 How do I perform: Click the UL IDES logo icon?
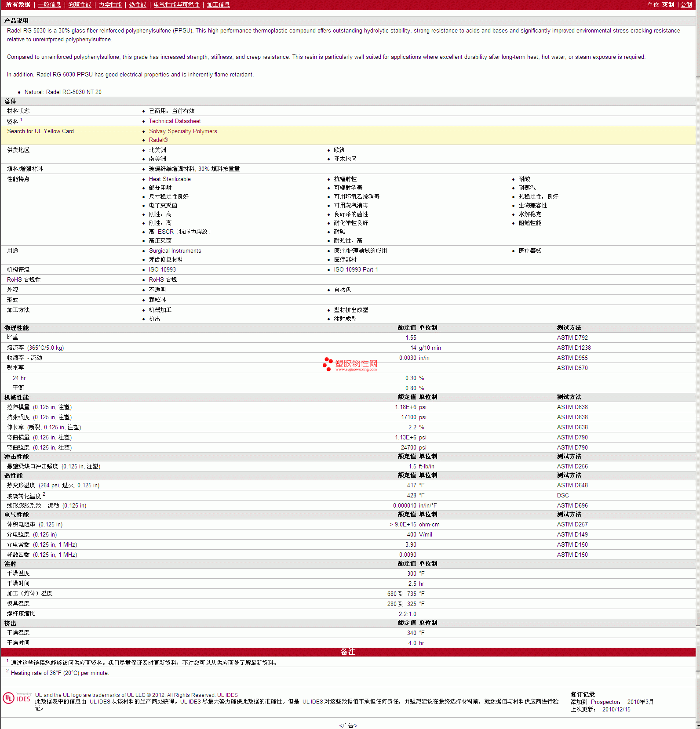pyautogui.click(x=17, y=698)
